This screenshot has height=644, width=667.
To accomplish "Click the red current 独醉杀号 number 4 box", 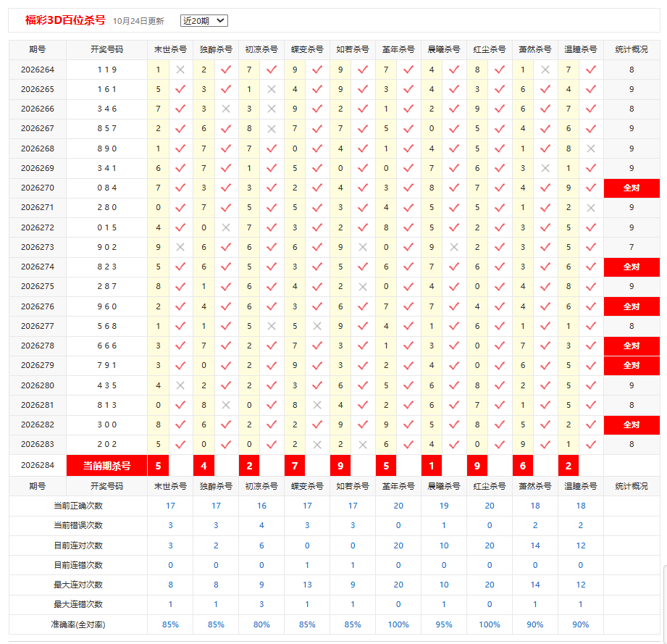I will 204,466.
